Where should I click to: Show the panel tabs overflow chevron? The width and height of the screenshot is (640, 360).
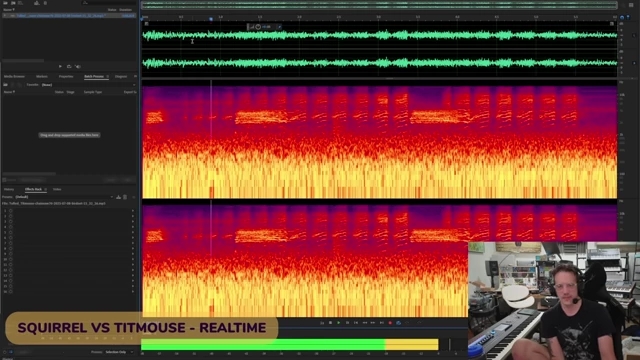point(135,76)
